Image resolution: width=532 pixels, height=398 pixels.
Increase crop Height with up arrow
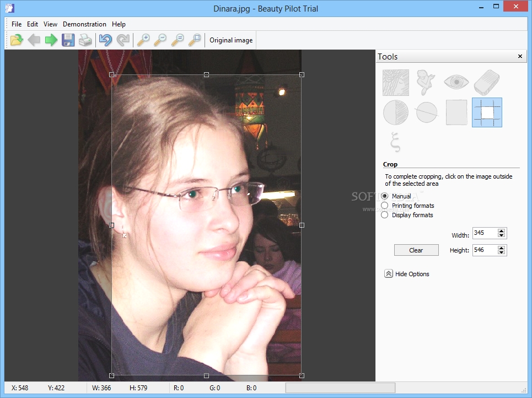pos(501,248)
